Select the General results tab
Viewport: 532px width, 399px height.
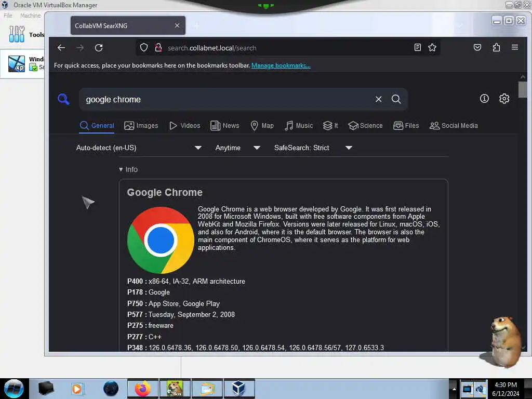pos(97,126)
